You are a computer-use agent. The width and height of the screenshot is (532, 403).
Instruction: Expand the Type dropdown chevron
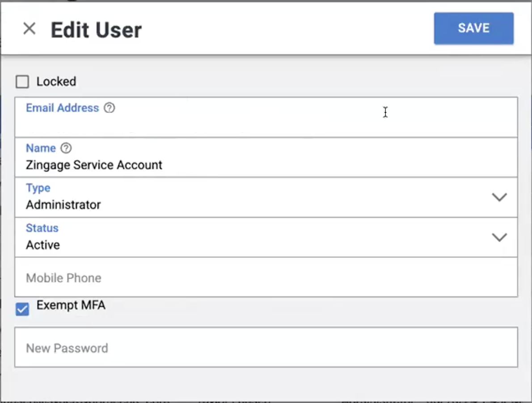click(x=499, y=197)
